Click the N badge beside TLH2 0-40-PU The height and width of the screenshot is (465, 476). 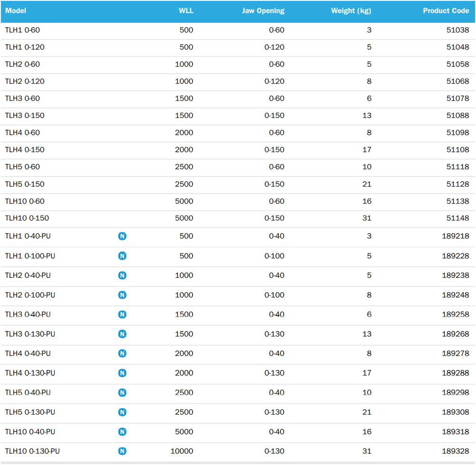pos(122,275)
